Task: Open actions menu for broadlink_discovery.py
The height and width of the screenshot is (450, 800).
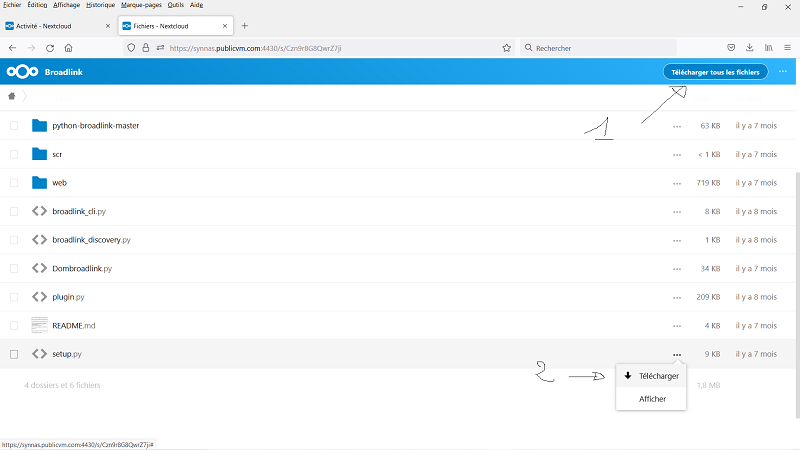Action: click(677, 240)
